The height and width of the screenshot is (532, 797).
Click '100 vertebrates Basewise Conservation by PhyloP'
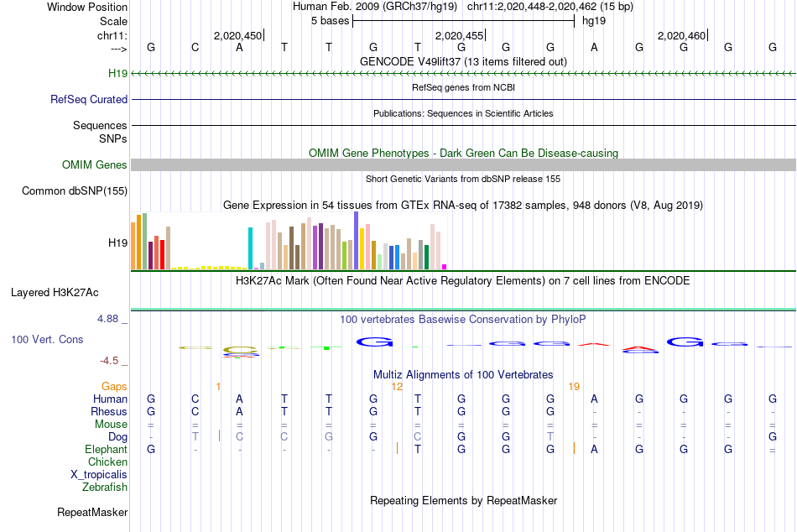pyautogui.click(x=463, y=320)
